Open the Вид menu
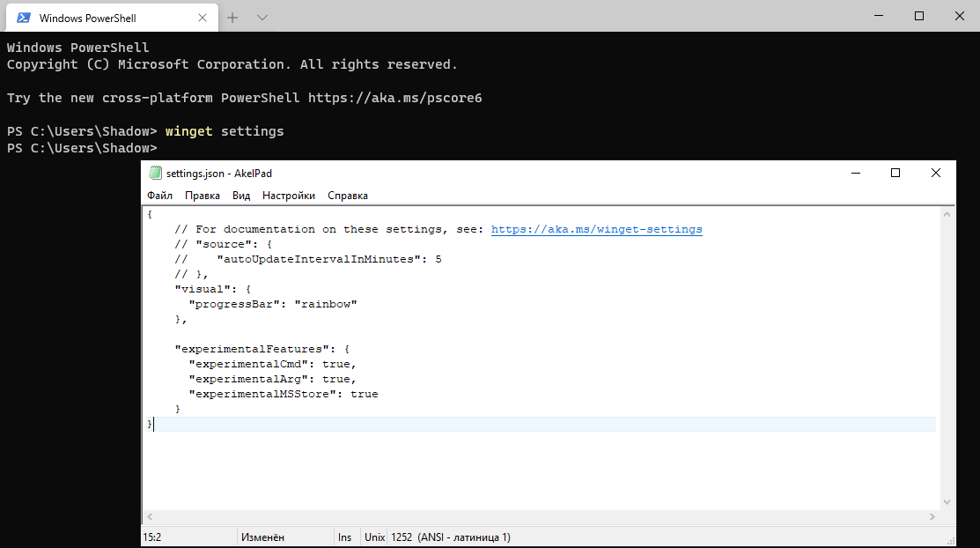The height and width of the screenshot is (548, 980). pos(241,196)
